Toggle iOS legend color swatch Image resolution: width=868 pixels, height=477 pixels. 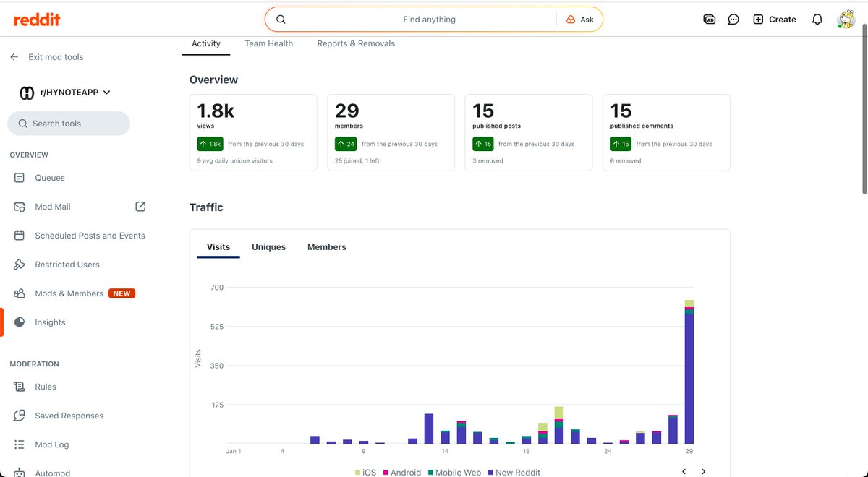[x=357, y=473]
